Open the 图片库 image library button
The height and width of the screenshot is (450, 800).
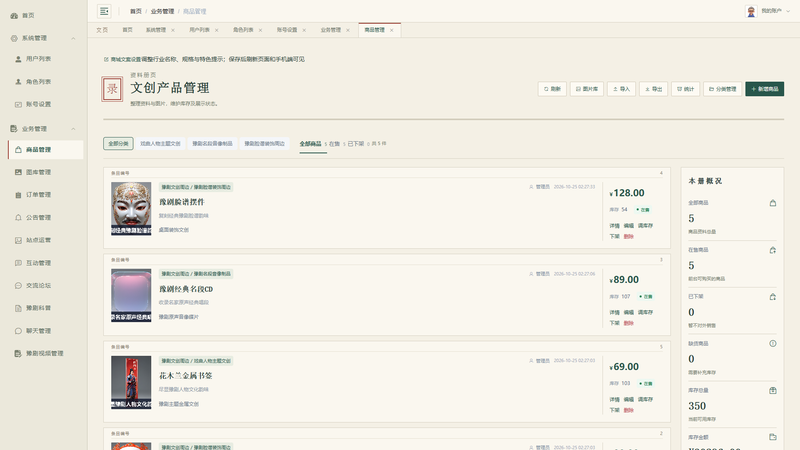(x=587, y=89)
